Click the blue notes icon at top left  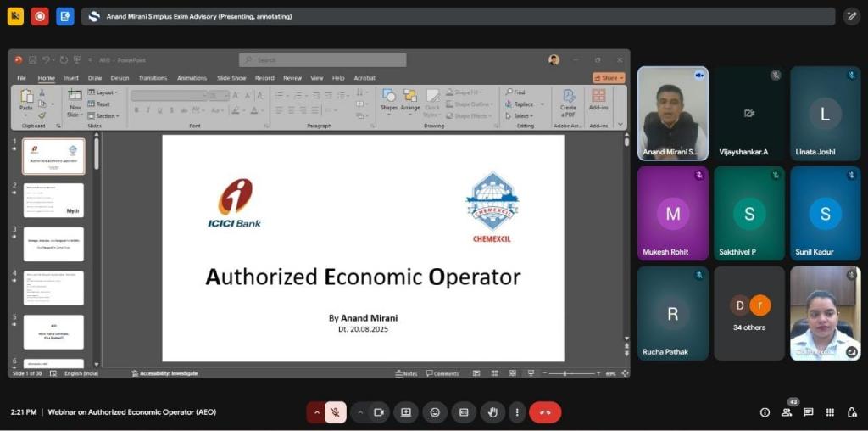(x=64, y=16)
